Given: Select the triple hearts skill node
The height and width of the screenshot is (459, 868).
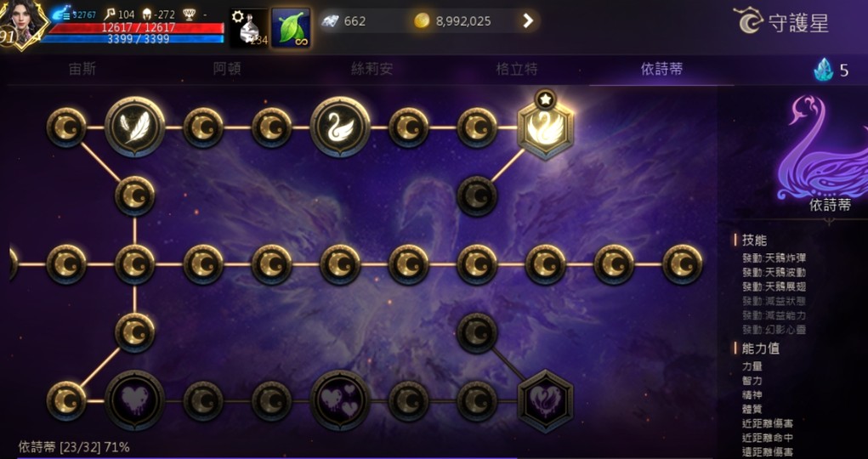Looking at the screenshot, I should [340, 400].
